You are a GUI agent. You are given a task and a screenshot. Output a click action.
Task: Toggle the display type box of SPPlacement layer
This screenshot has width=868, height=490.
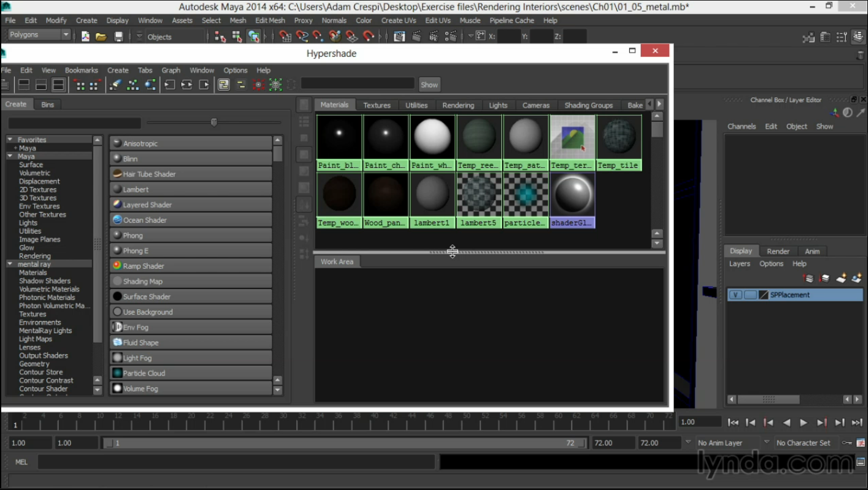(x=750, y=295)
